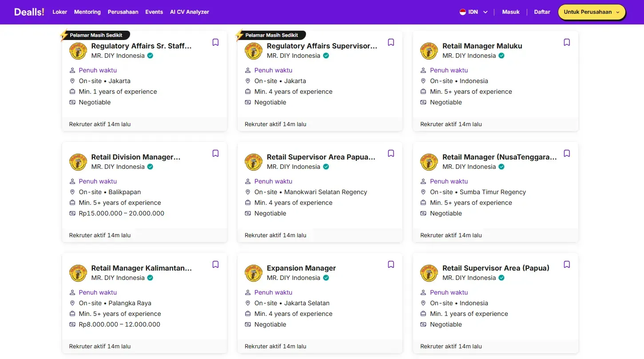The width and height of the screenshot is (644, 359).
Task: Bookmark Retail Supervisor Area (Papua) job
Action: pos(567,264)
